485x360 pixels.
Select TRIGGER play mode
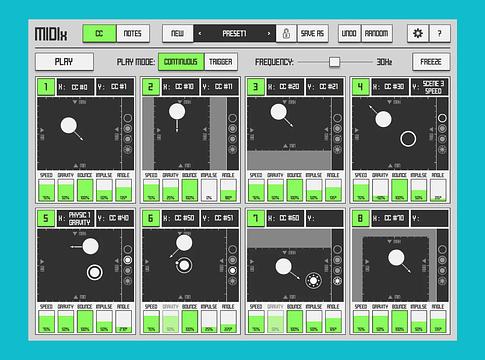(x=221, y=62)
